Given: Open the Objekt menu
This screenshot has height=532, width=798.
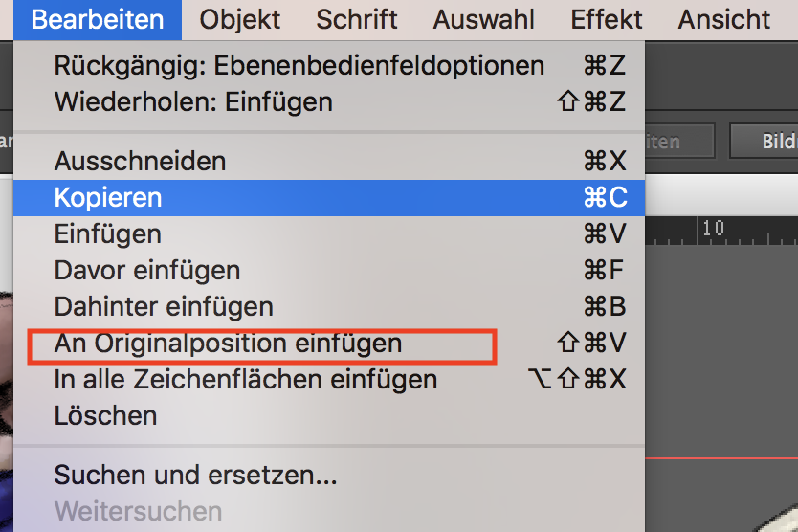Looking at the screenshot, I should pyautogui.click(x=240, y=20).
